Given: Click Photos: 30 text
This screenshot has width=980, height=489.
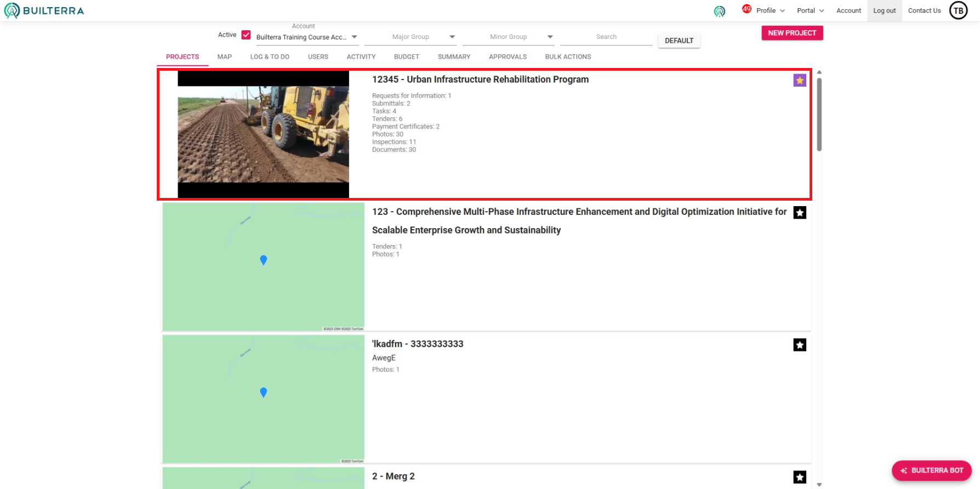Looking at the screenshot, I should tap(388, 134).
